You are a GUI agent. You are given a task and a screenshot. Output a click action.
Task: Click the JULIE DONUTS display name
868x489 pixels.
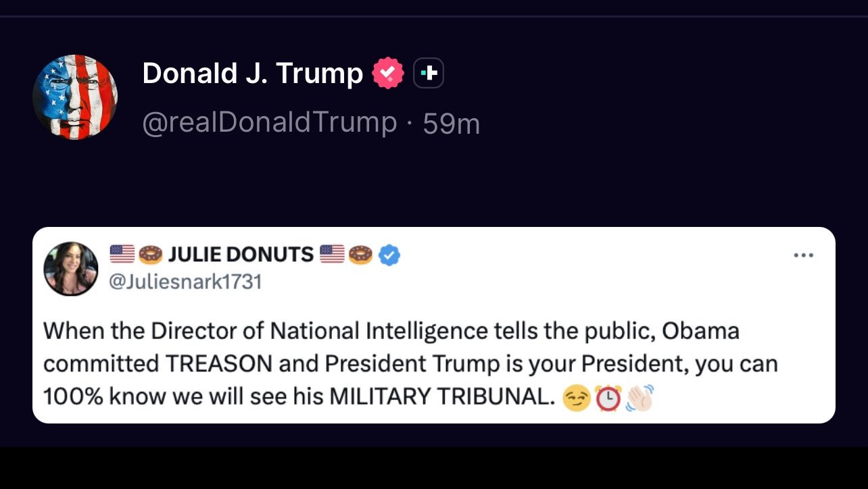point(241,255)
